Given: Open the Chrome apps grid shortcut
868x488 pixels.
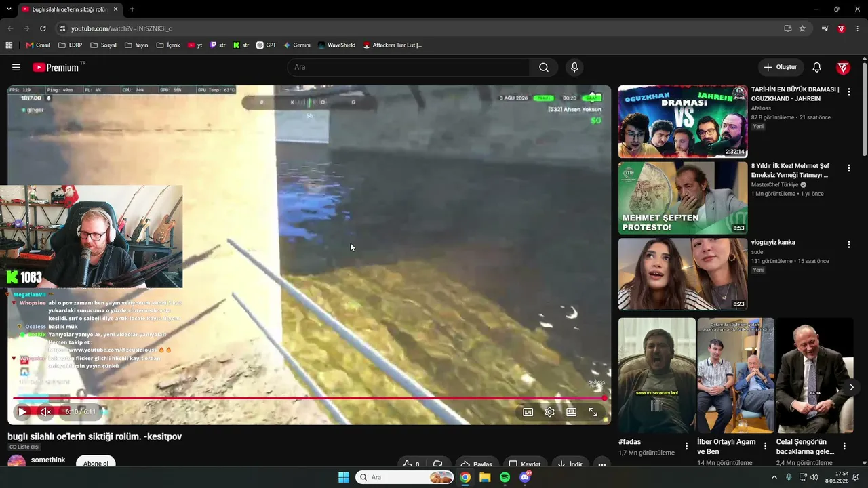Looking at the screenshot, I should (9, 45).
